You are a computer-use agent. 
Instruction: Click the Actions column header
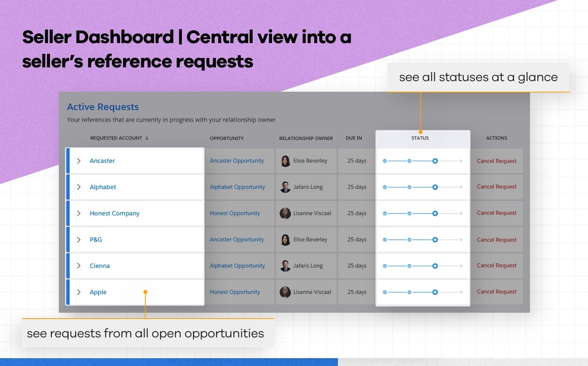click(497, 138)
